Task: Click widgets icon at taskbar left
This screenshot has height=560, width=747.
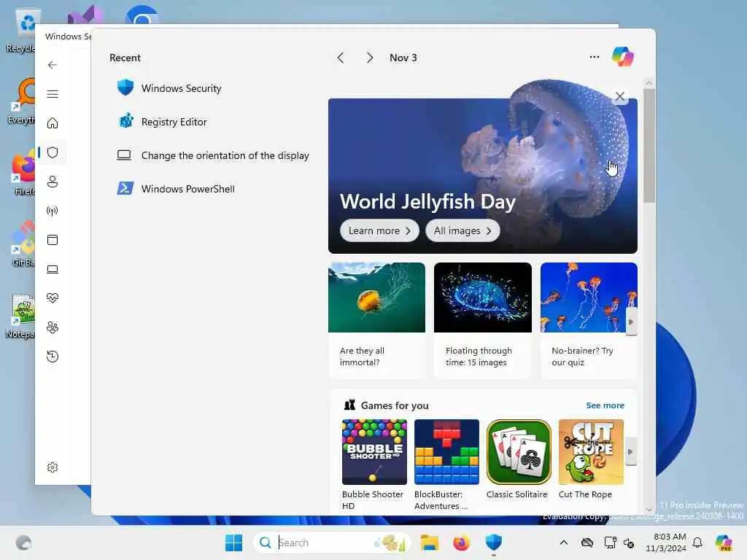Action: [23, 542]
